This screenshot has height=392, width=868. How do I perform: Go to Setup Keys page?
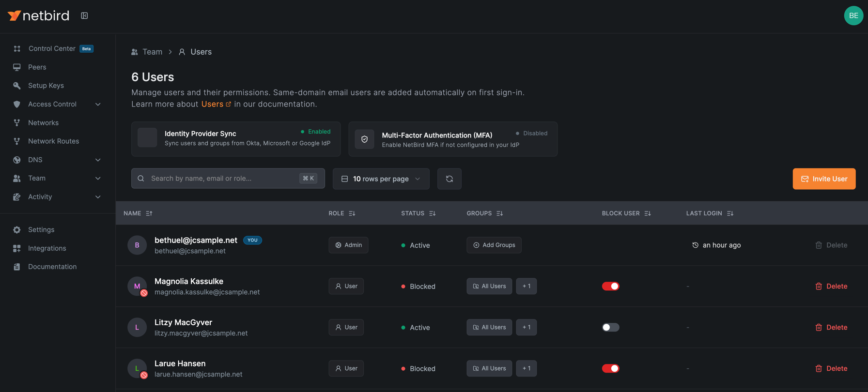(46, 86)
